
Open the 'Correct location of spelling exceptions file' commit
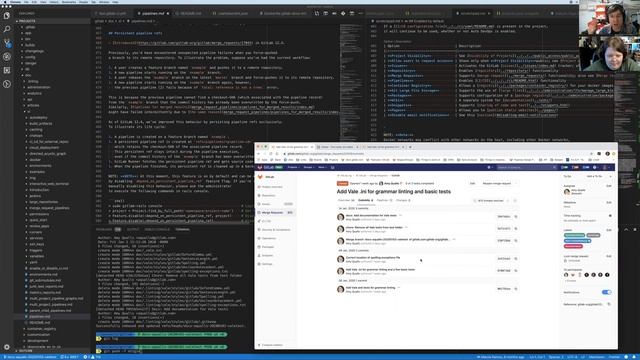(373, 258)
